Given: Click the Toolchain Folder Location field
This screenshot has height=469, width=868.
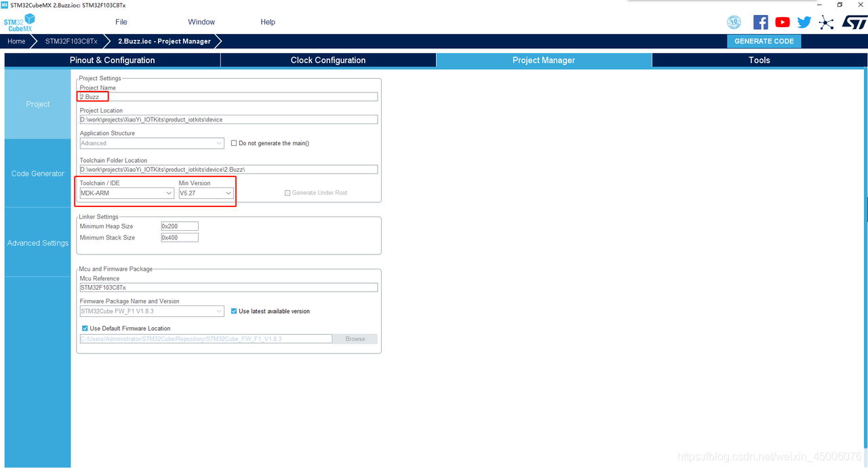Looking at the screenshot, I should point(229,170).
